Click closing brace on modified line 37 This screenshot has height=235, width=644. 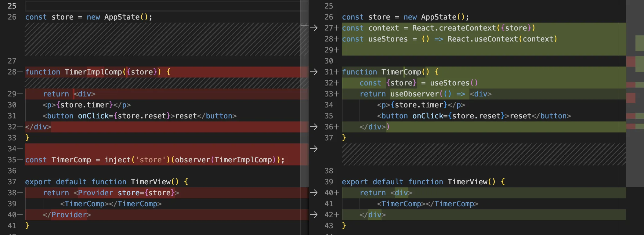tap(344, 138)
